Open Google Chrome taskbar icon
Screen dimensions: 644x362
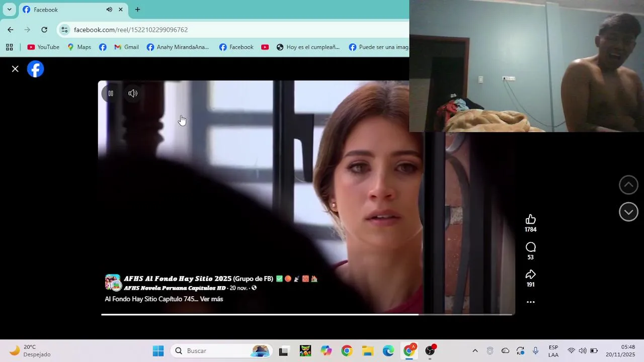click(347, 351)
